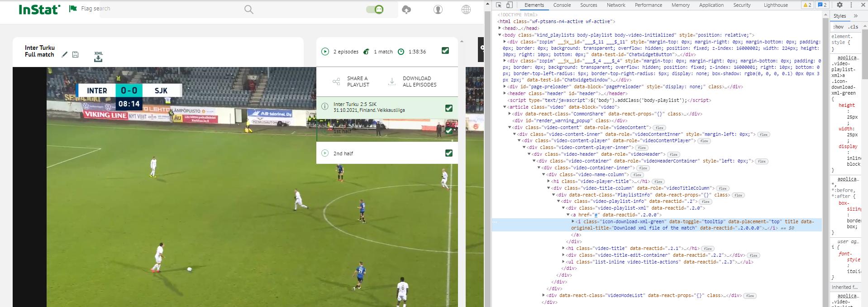This screenshot has height=307, width=868.
Task: Click the 2nd half episode label
Action: coord(343,153)
